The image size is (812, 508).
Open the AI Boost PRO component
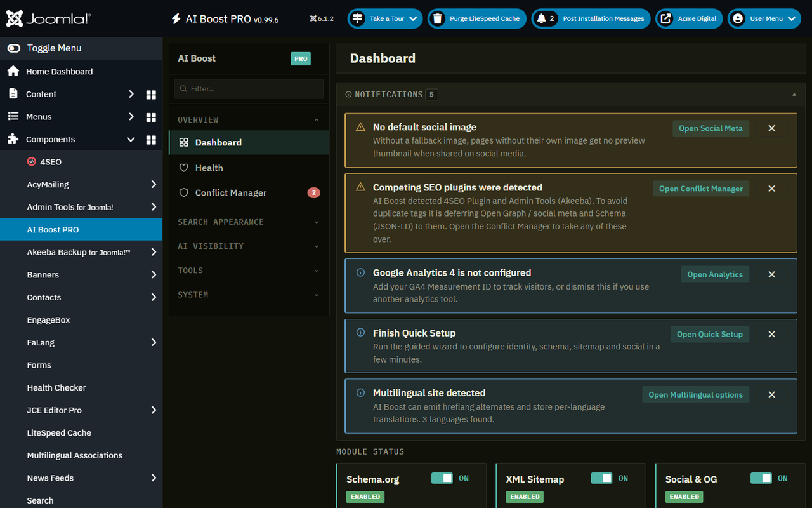click(81, 229)
